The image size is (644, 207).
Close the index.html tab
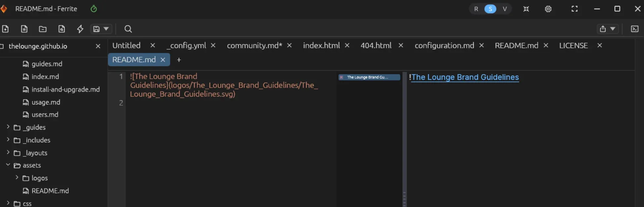[x=347, y=45]
